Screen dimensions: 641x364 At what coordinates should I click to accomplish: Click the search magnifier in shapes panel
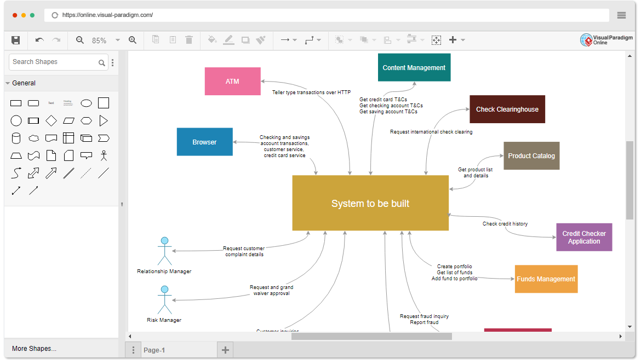[x=102, y=62]
